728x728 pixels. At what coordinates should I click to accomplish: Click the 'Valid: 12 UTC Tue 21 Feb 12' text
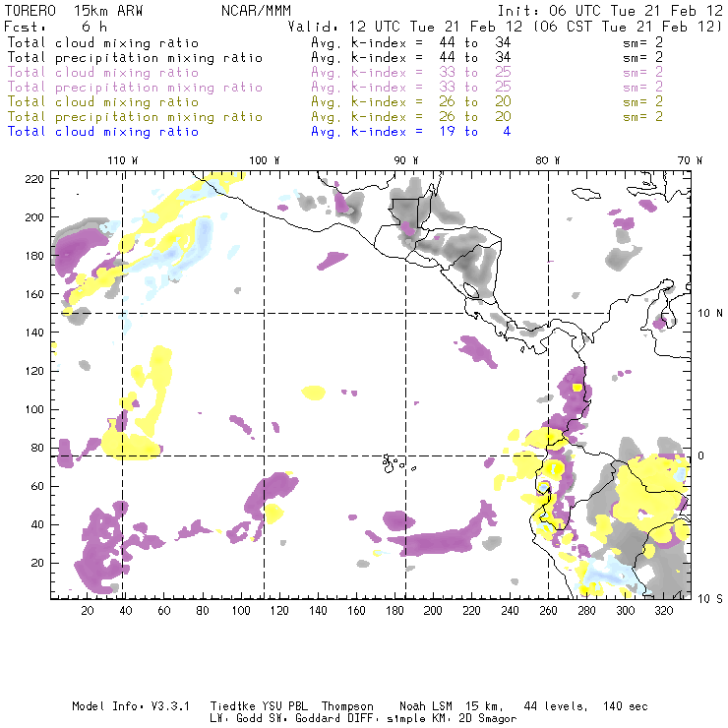coord(405,27)
